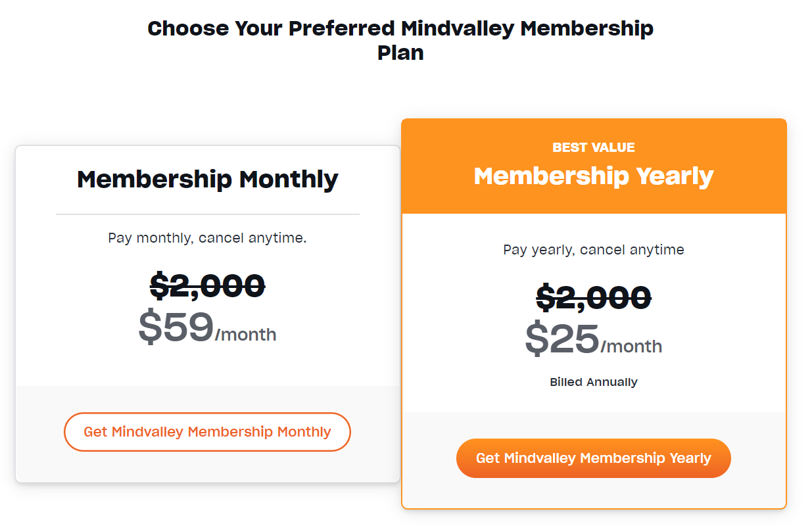Click the "Pay monthly, cancel anytime." text
812x526 pixels.
click(x=207, y=238)
